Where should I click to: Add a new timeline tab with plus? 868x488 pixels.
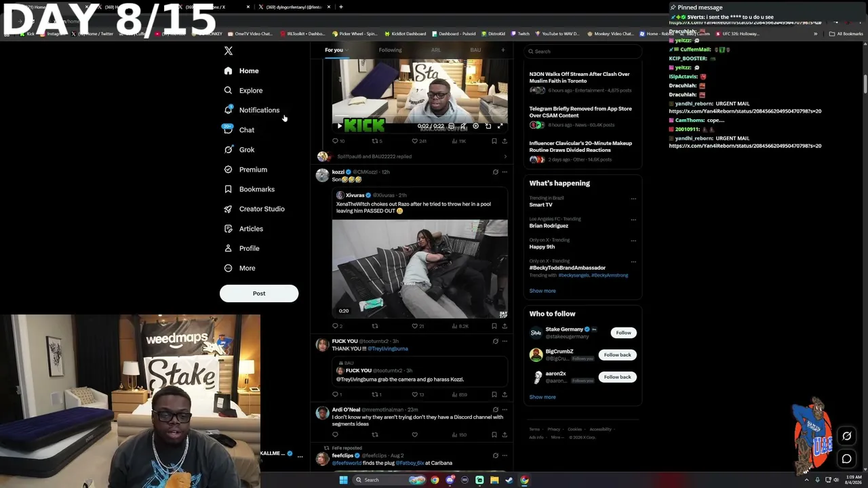(503, 50)
